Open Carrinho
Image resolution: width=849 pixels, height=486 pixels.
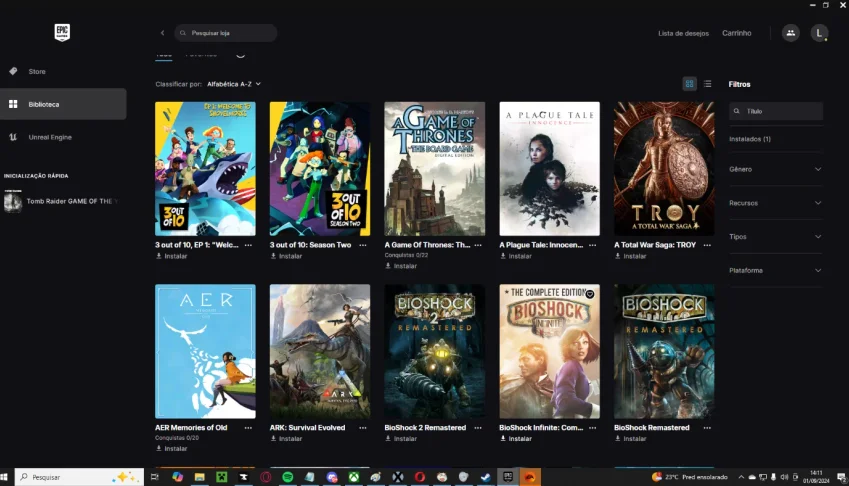(736, 33)
